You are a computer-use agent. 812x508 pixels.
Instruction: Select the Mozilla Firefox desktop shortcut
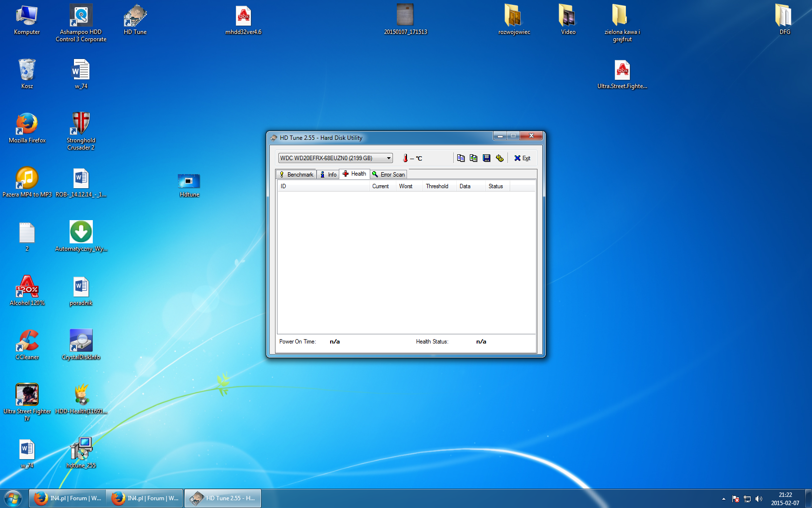click(x=27, y=128)
